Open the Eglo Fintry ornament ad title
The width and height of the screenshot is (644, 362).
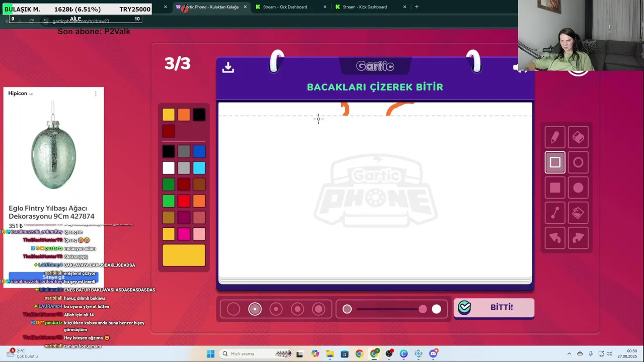[51, 212]
